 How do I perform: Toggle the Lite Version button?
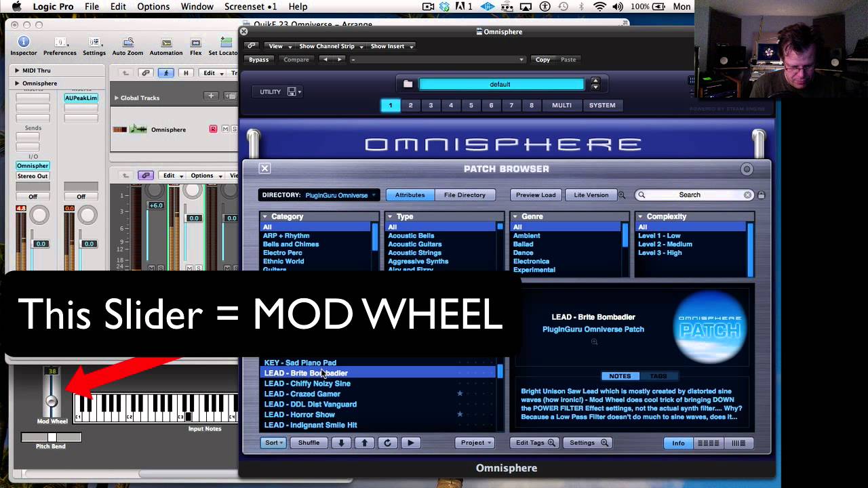tap(591, 195)
